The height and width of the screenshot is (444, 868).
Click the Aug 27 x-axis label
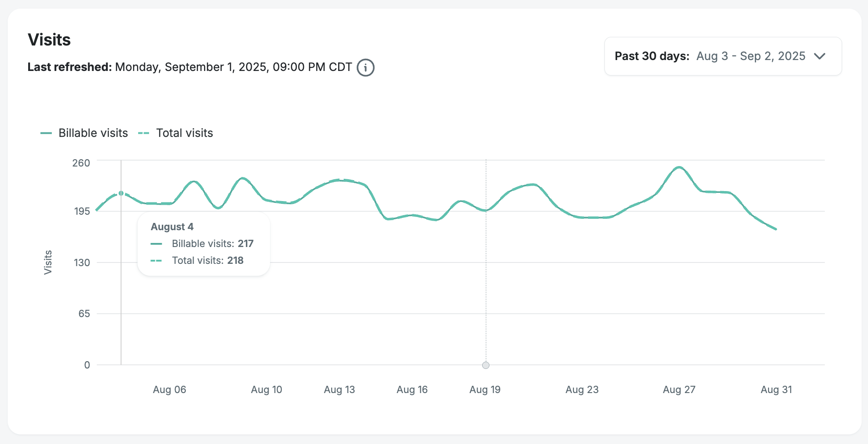point(679,389)
